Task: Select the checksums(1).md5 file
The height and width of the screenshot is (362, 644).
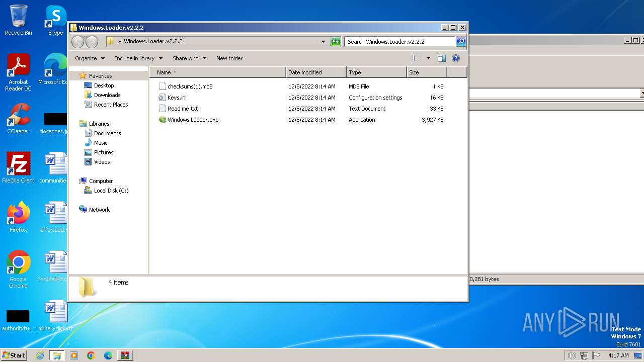Action: coord(190,86)
